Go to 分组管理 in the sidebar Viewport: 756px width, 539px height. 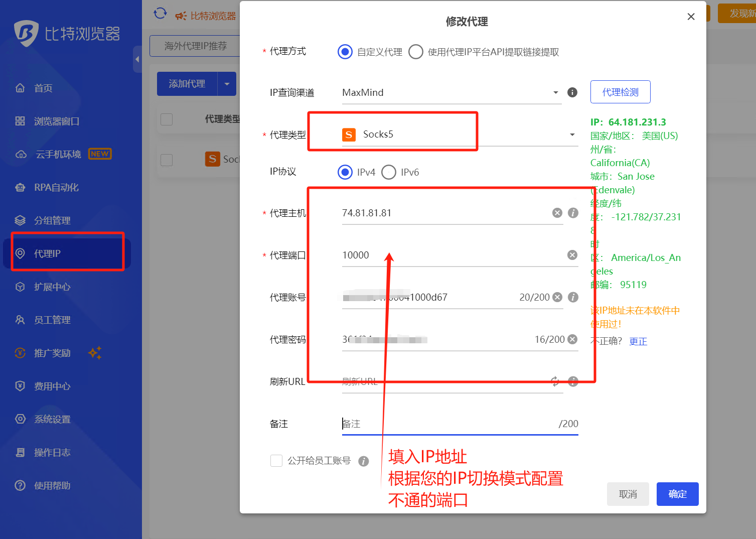(52, 220)
